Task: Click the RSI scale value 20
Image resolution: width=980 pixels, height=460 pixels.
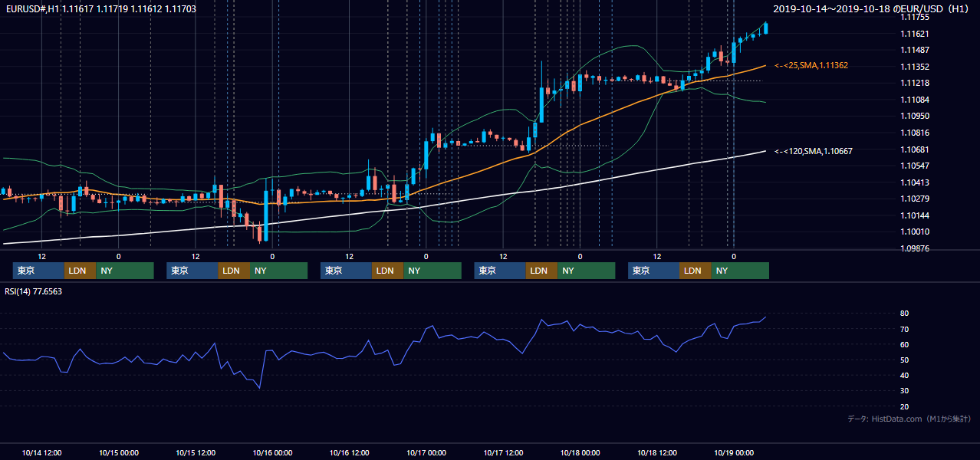Action: pos(905,406)
